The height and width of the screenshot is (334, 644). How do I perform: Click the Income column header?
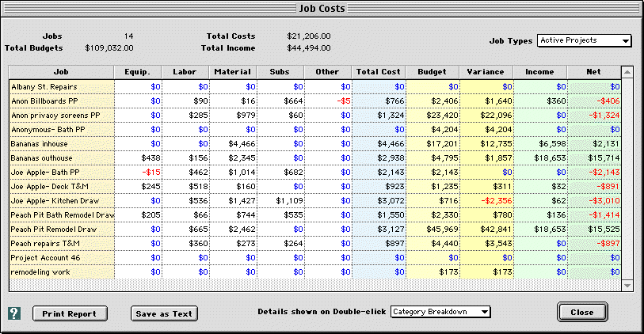(x=539, y=72)
